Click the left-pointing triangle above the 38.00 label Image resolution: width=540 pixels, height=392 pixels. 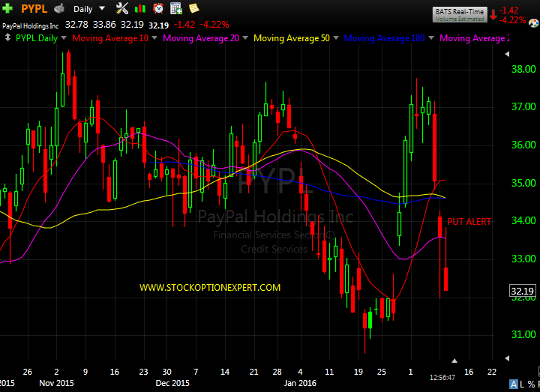[x=507, y=54]
